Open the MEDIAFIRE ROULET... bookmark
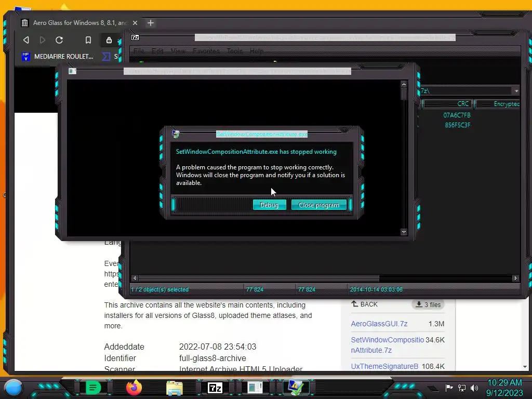532x399 pixels. [x=58, y=56]
